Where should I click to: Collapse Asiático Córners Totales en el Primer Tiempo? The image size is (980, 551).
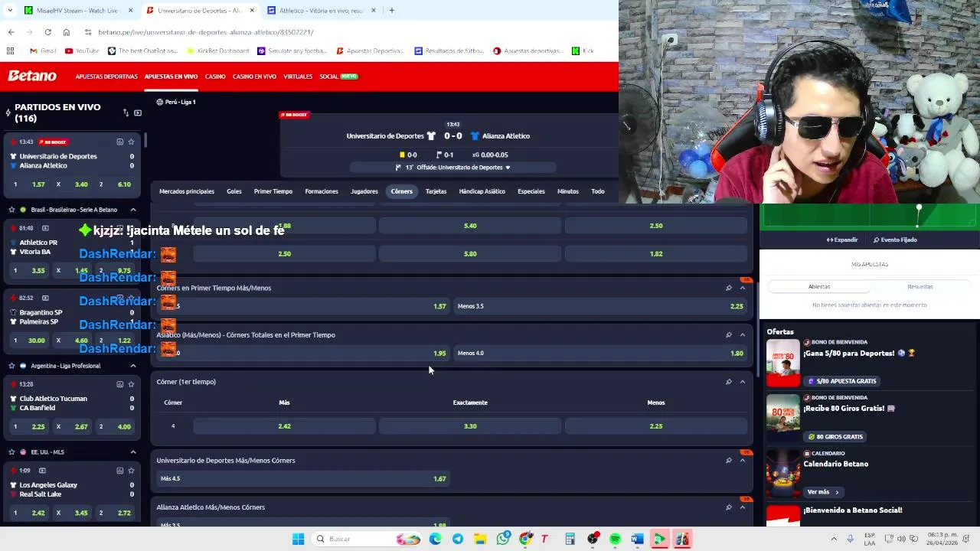[742, 334]
